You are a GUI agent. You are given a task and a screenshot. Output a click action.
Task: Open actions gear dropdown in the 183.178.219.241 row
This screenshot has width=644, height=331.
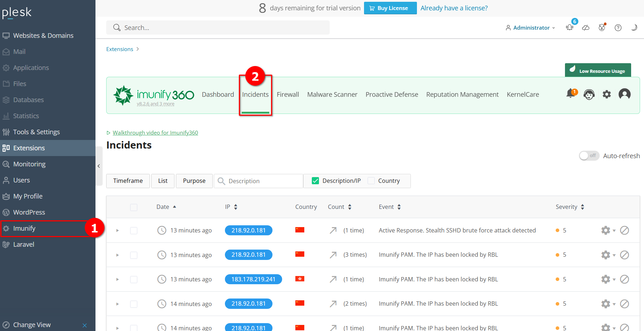(608, 279)
